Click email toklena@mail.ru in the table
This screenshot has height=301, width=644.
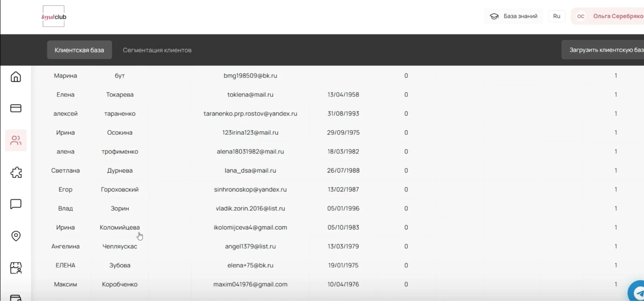[250, 95]
